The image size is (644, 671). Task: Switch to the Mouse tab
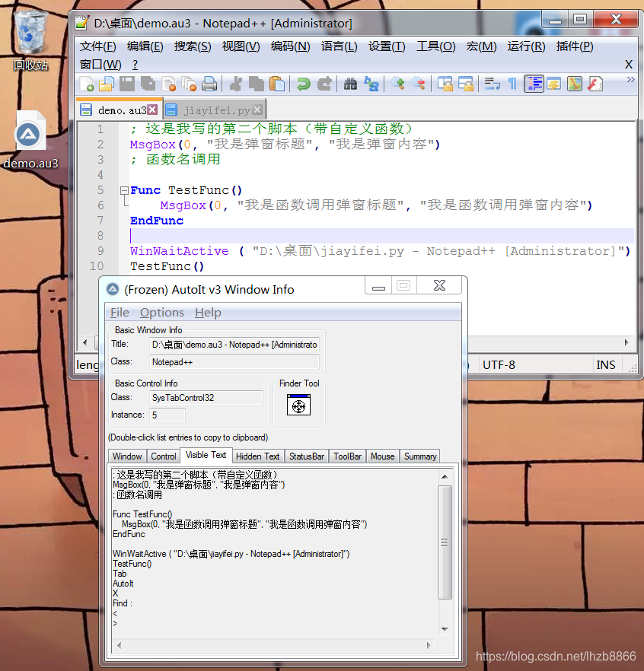[383, 456]
